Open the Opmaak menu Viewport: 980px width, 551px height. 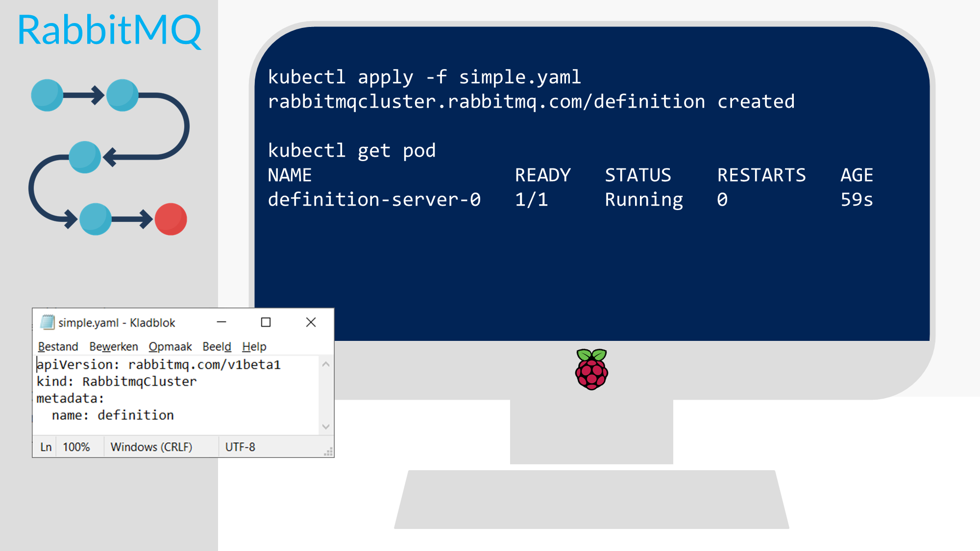(170, 347)
